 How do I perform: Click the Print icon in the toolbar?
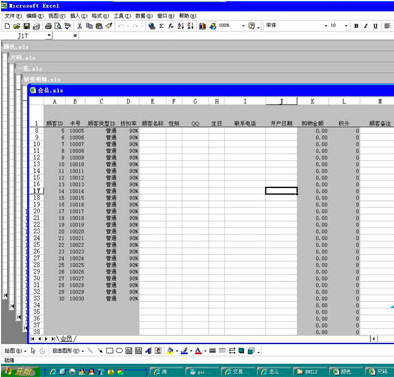pos(48,26)
